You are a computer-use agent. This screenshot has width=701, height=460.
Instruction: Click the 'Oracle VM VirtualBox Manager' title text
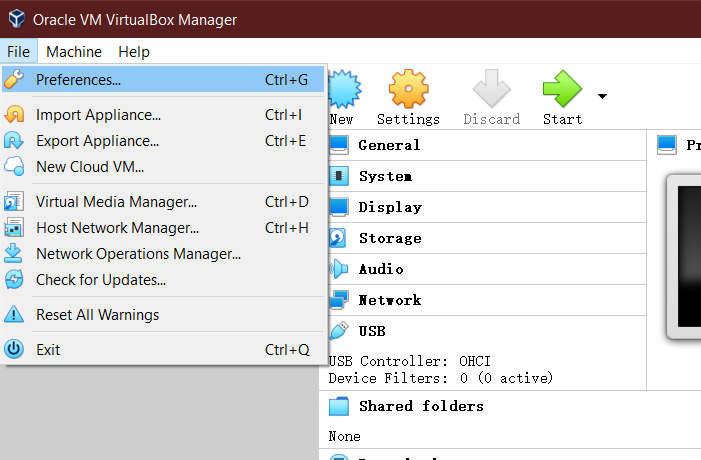point(135,20)
